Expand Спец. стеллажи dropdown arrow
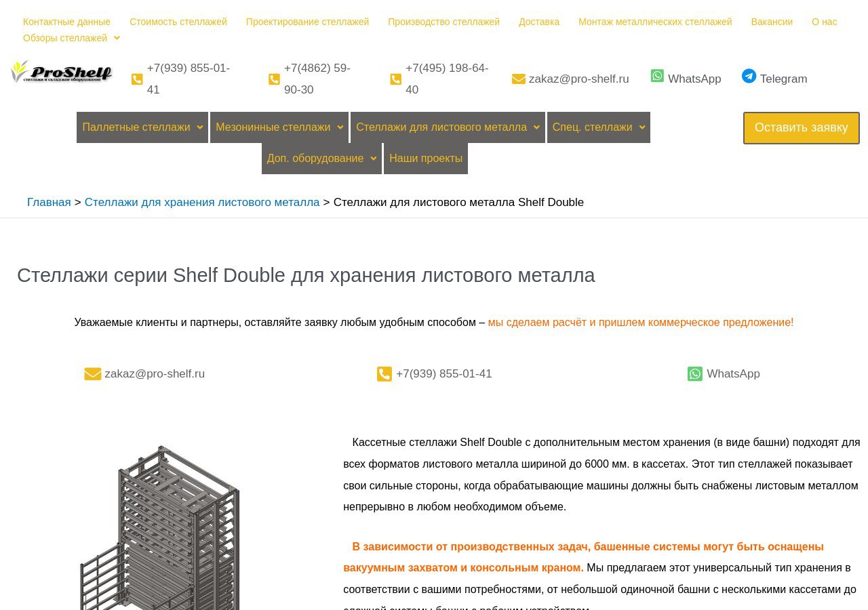 [642, 127]
